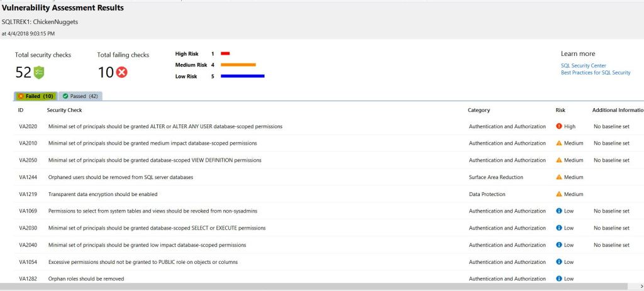Click the blue Low Risk bar

242,76
